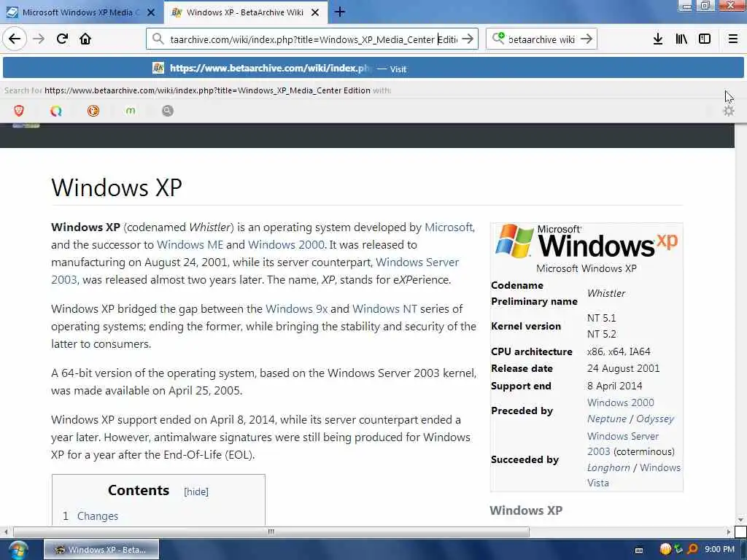Image resolution: width=747 pixels, height=560 pixels.
Task: Open the hamburger application menu
Action: pos(732,39)
